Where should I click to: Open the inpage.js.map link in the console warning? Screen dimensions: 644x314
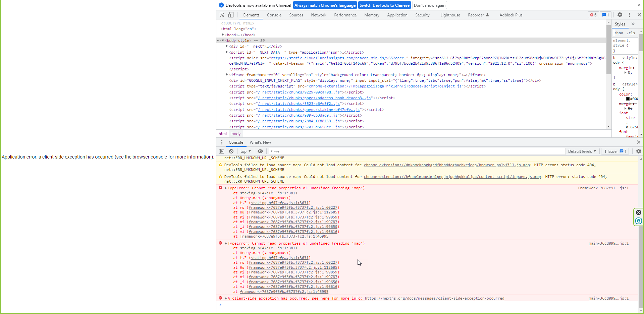tap(452, 177)
